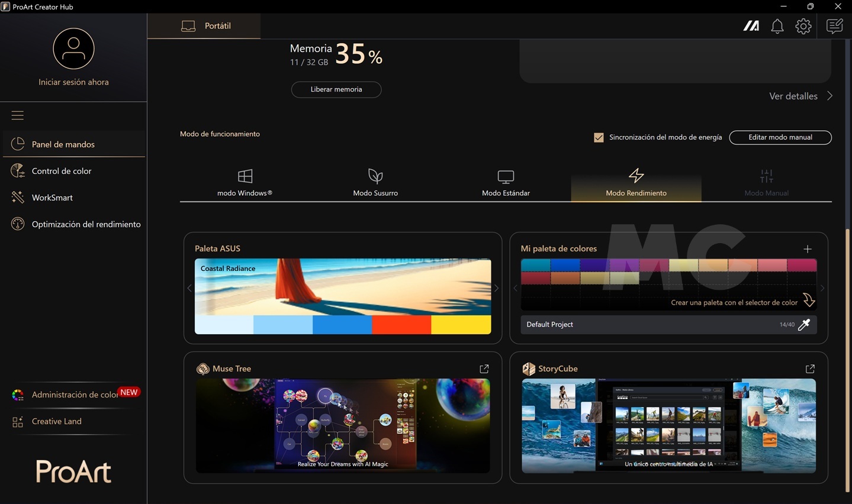
Task: Go to WorkSmart section
Action: (74, 198)
